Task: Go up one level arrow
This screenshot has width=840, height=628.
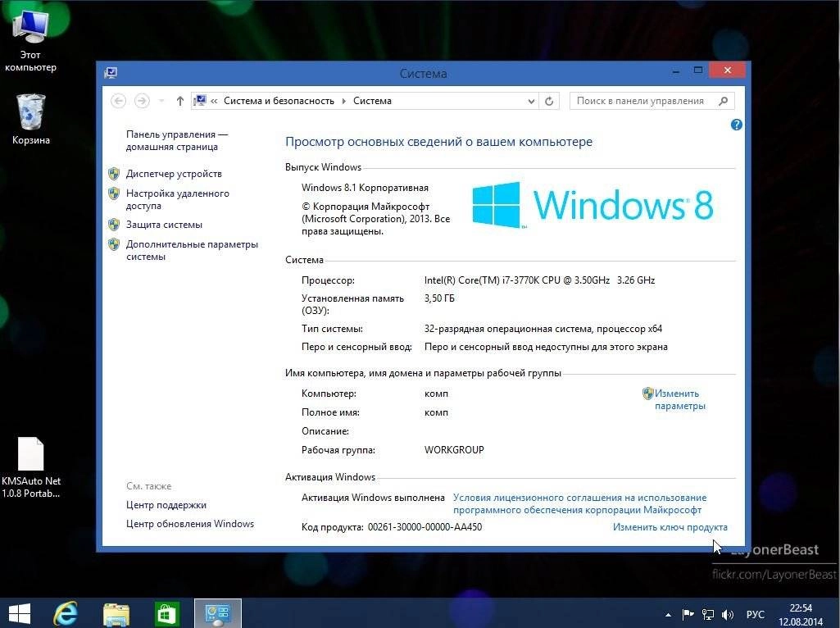Action: tap(180, 101)
